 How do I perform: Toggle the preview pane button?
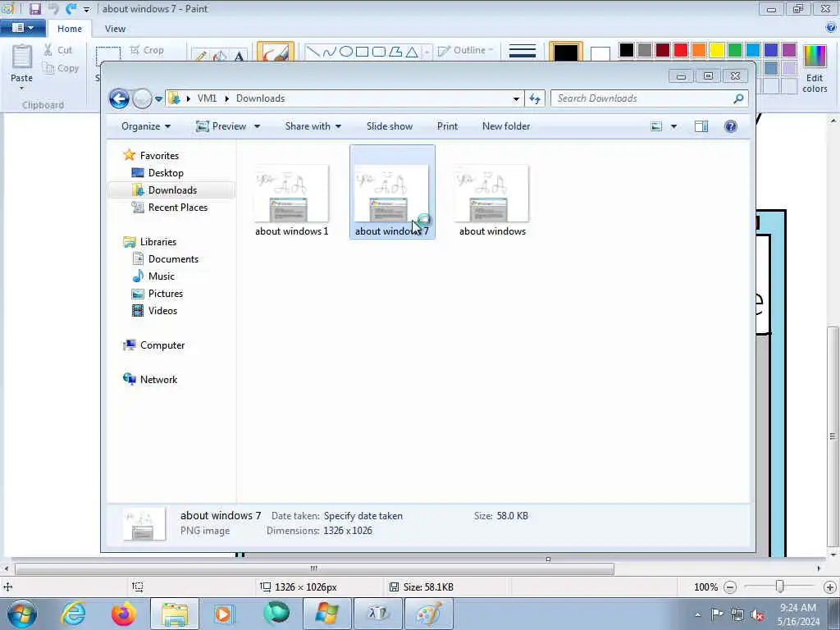(701, 126)
